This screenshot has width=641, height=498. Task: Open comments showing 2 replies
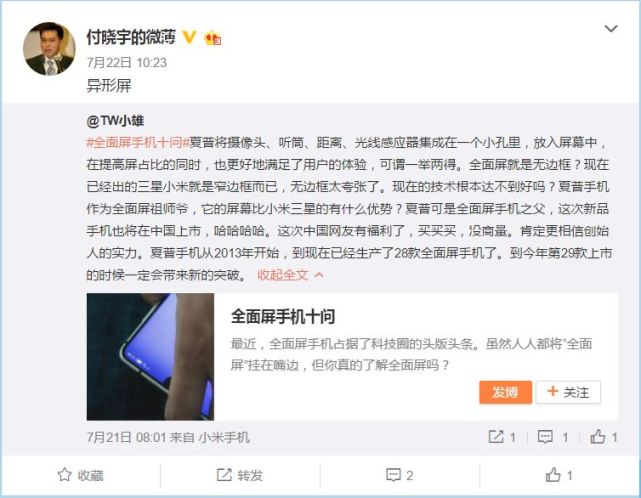399,475
